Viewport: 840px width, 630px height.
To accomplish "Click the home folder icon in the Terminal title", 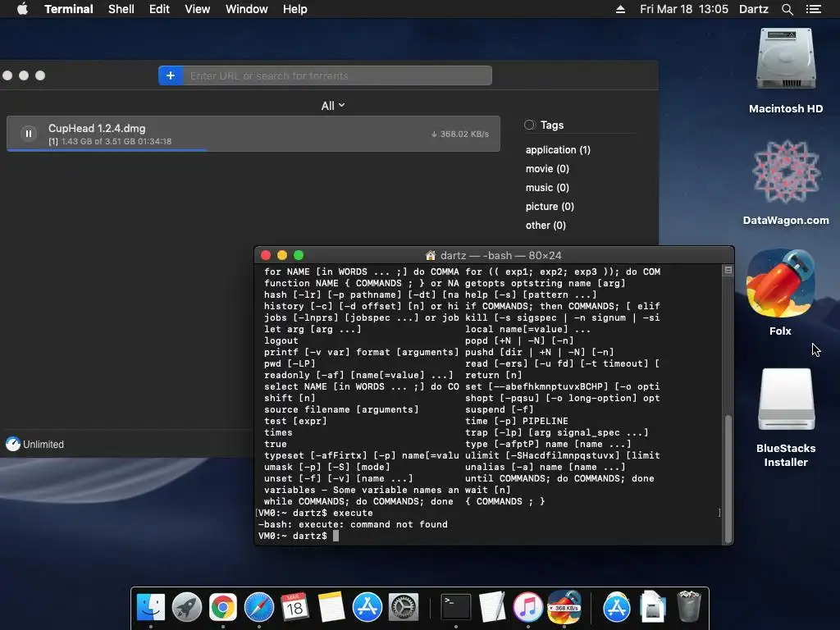I will coord(430,256).
